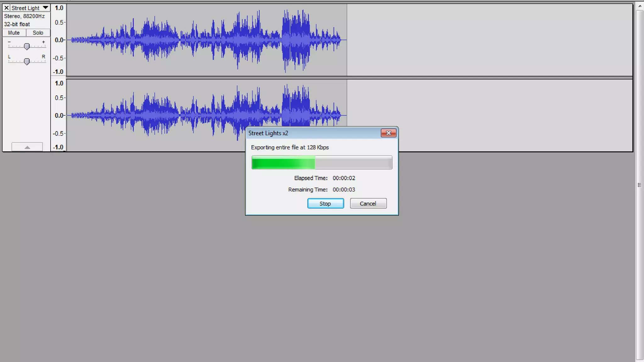Collapse the track using the up-triangle button
This screenshot has width=644, height=362.
pos(27,147)
